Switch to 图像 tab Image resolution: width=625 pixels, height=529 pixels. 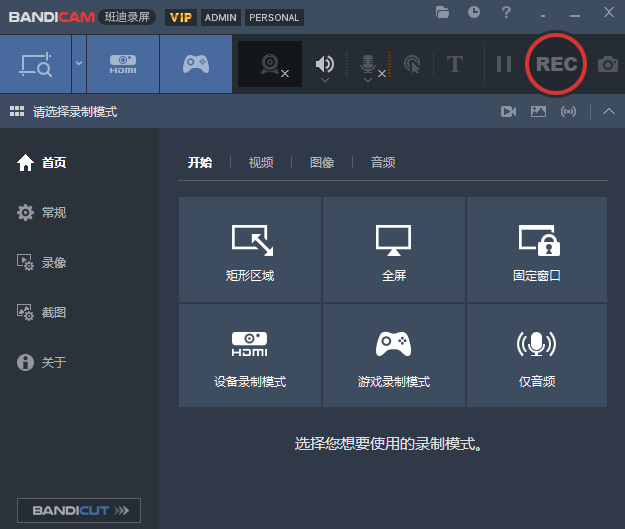[x=322, y=163]
